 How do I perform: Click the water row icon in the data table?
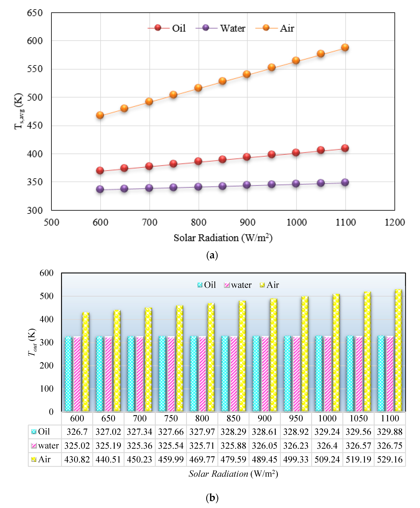click(34, 445)
